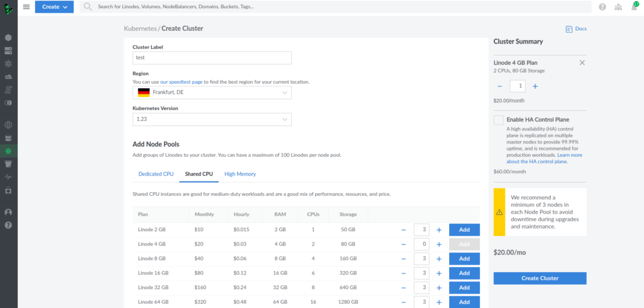Increase node count for Linode 32 GB
The height and width of the screenshot is (308, 644).
439,287
